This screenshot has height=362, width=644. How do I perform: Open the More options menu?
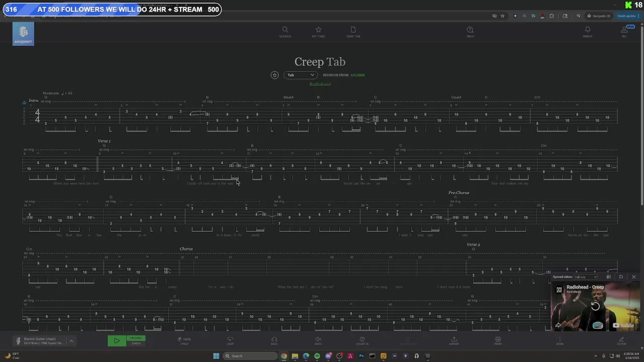[559, 341]
